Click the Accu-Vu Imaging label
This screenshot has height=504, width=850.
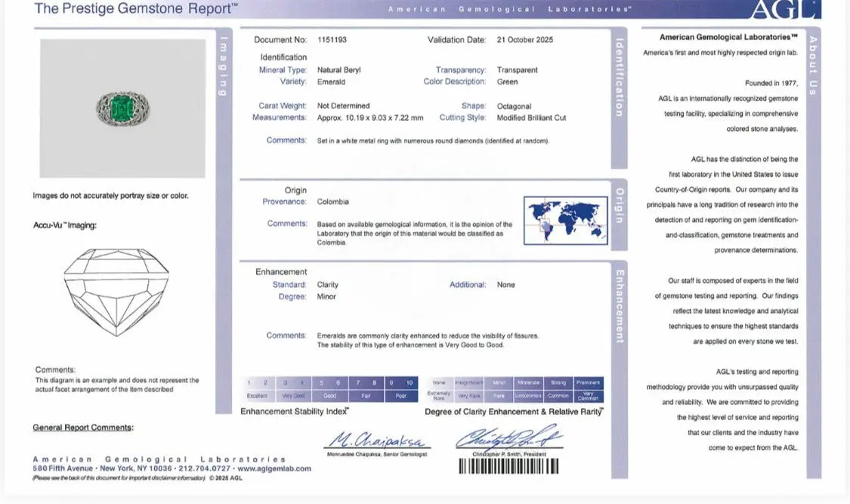65,225
